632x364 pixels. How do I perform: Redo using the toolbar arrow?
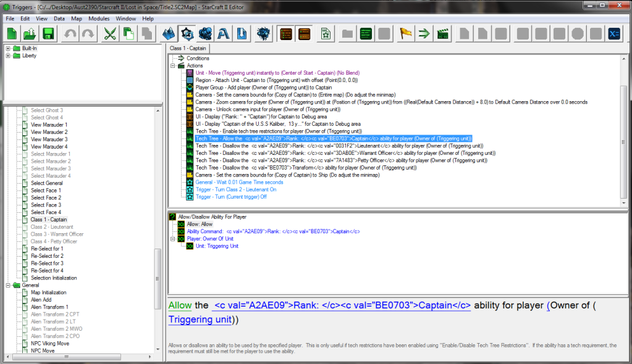[88, 34]
